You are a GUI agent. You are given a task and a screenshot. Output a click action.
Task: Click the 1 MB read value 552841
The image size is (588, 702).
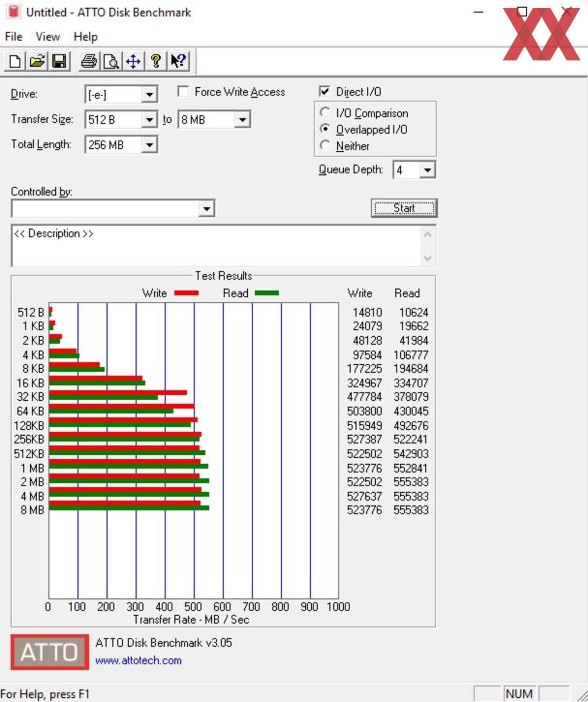click(x=411, y=468)
